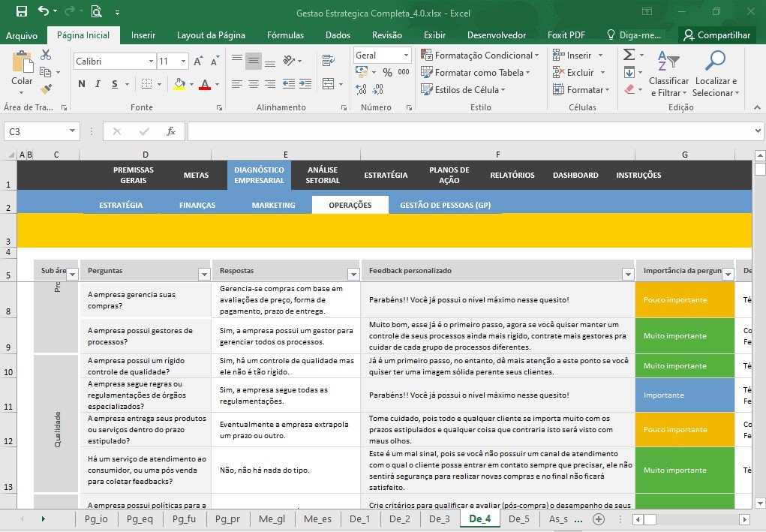
Task: Click the Save icon in quick access toolbar
Action: point(22,11)
